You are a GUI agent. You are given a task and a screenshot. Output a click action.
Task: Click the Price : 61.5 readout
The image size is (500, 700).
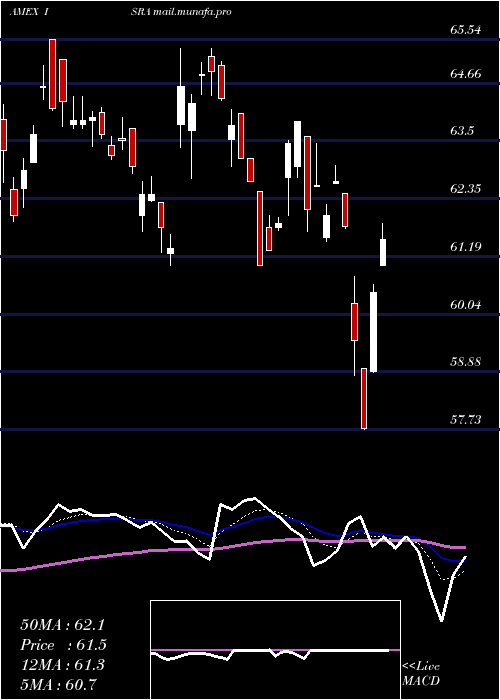(63, 645)
